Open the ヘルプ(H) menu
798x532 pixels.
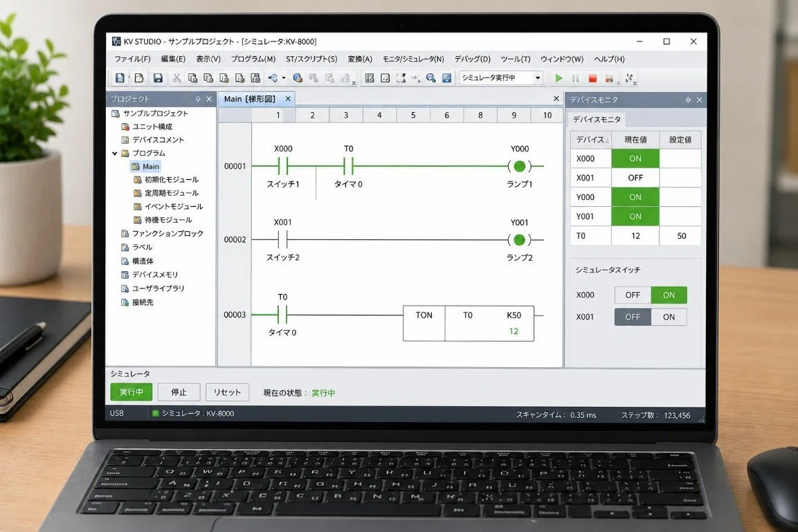coord(609,59)
